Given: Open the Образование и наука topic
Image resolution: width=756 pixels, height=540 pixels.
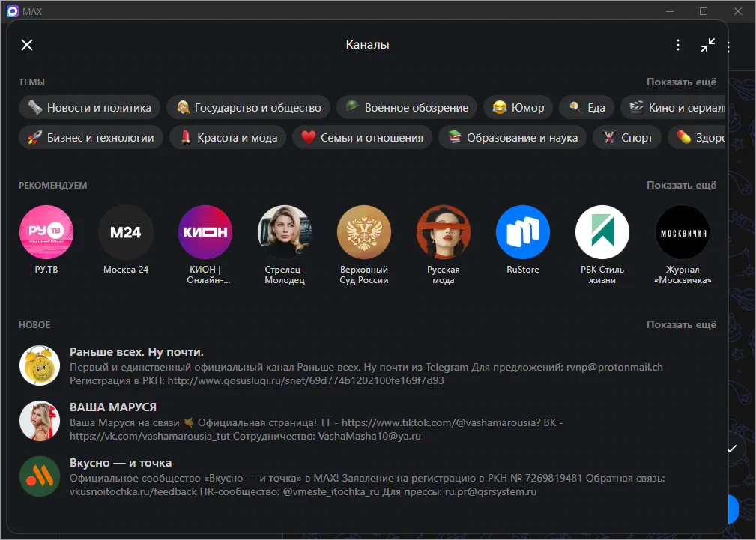Looking at the screenshot, I should 512,137.
